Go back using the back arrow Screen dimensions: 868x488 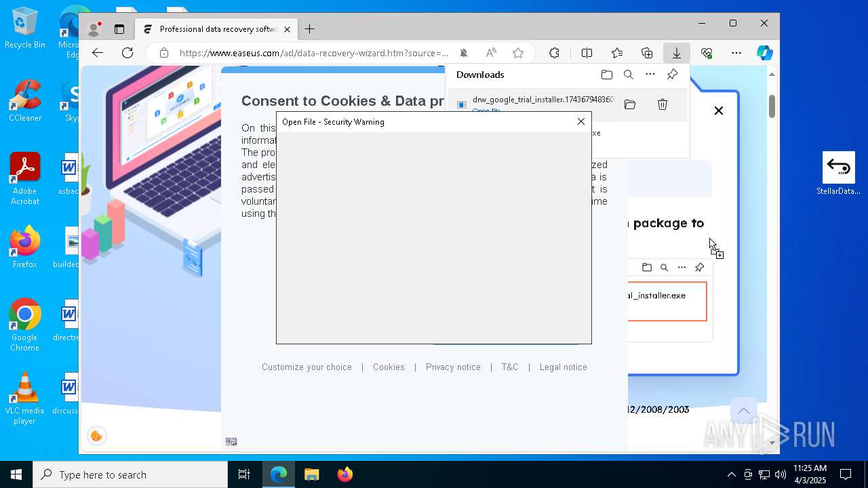click(x=98, y=53)
